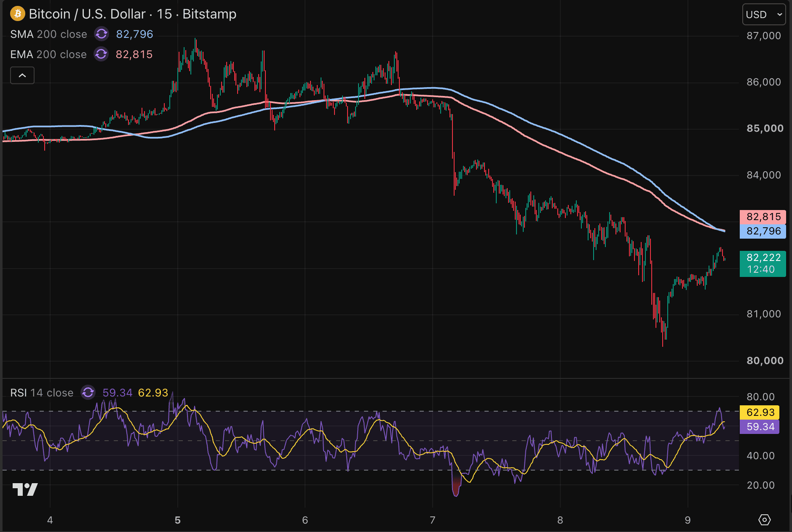Open the USD currency dropdown
792x532 pixels.
click(764, 15)
